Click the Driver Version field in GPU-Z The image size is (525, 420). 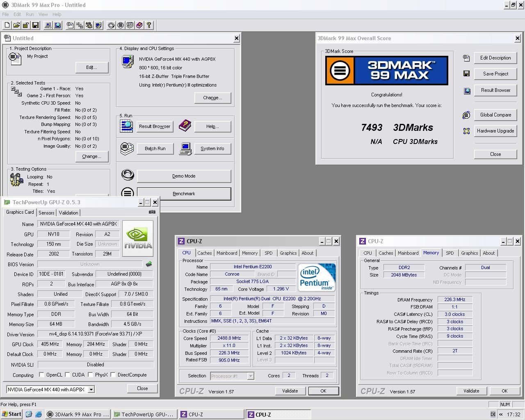click(96, 334)
